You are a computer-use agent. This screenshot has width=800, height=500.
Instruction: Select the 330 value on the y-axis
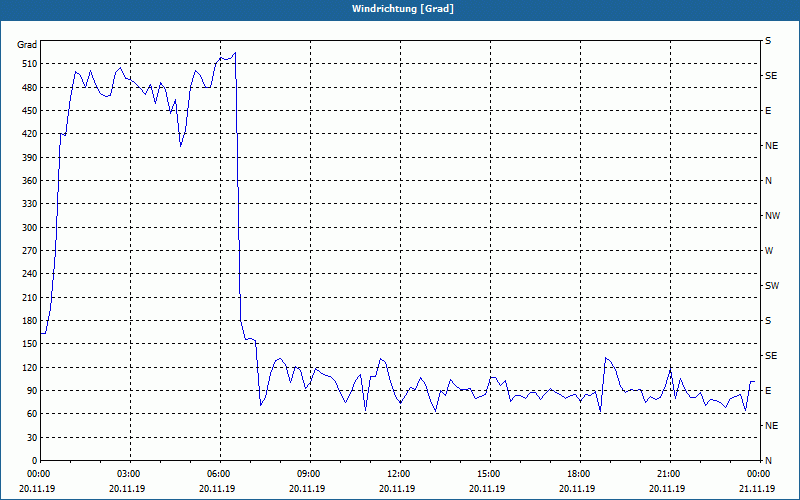(29, 204)
